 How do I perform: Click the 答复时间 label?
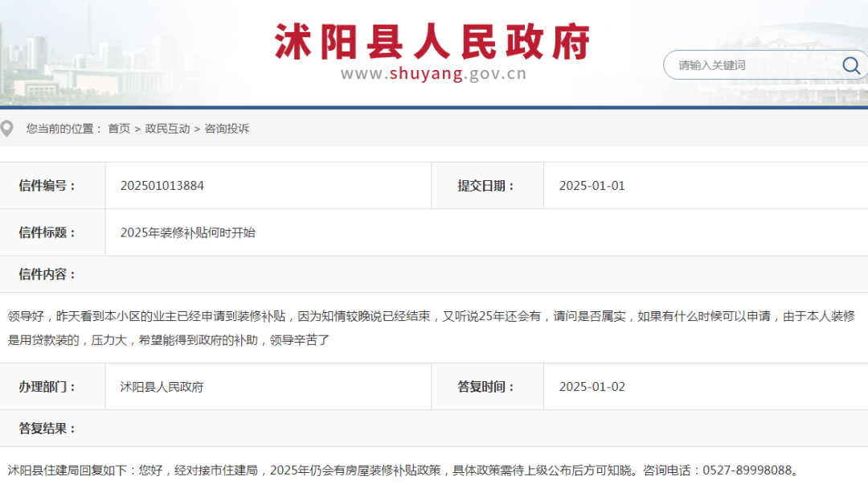[x=486, y=387]
